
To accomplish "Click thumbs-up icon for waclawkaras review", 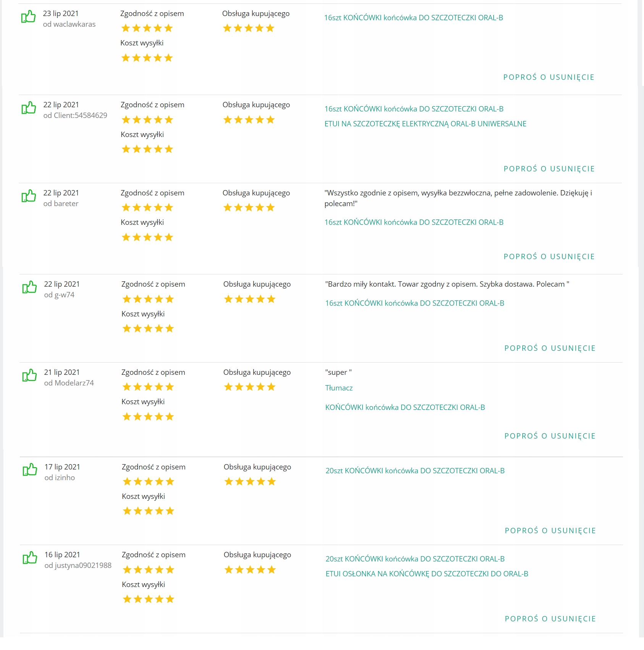I will click(28, 17).
